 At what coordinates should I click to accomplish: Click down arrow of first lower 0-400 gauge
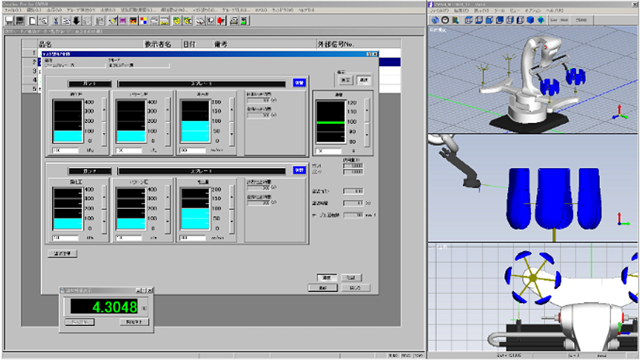pos(104,221)
